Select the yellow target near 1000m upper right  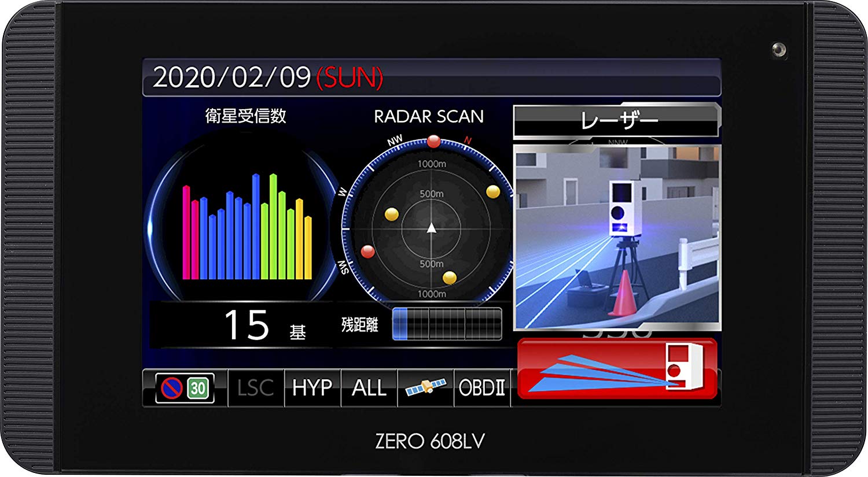(493, 192)
